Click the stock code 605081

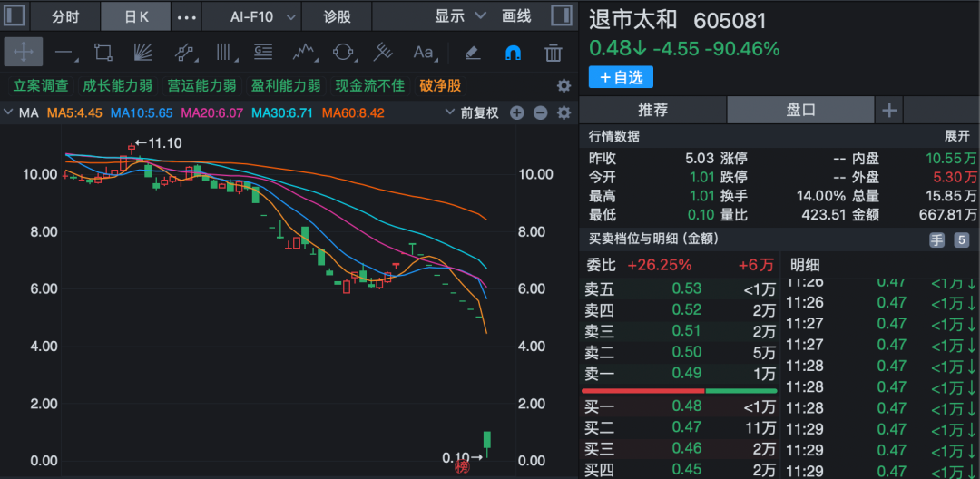(730, 21)
